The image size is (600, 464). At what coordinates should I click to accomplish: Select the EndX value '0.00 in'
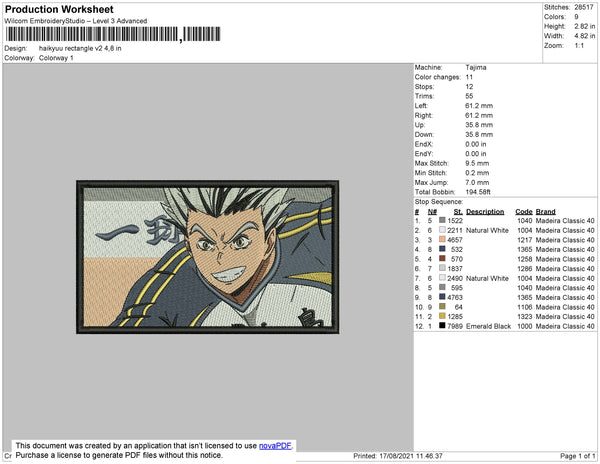476,144
